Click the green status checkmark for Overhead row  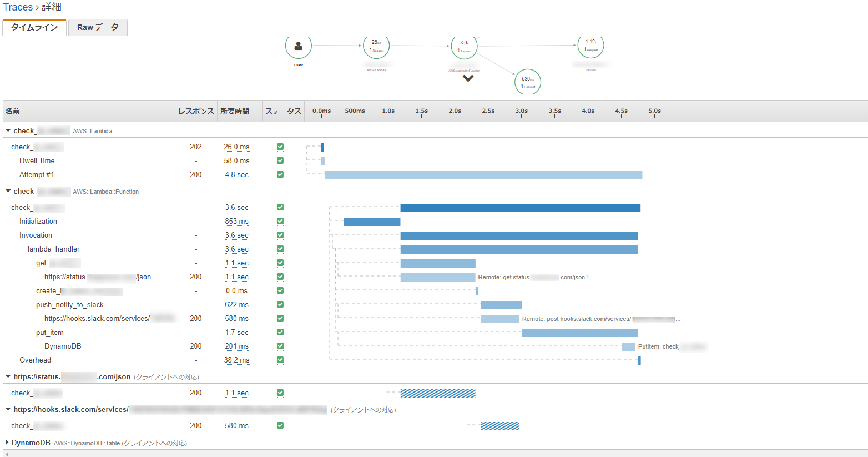[280, 360]
